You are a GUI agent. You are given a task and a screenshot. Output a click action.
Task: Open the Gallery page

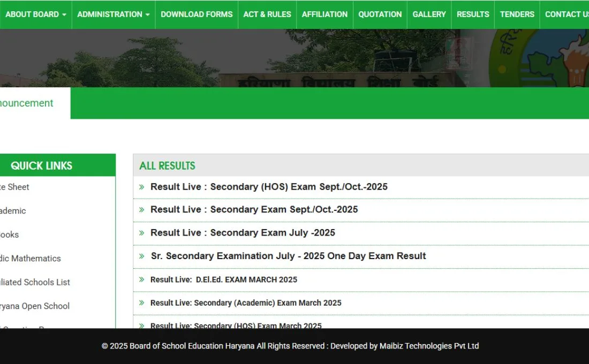tap(429, 14)
